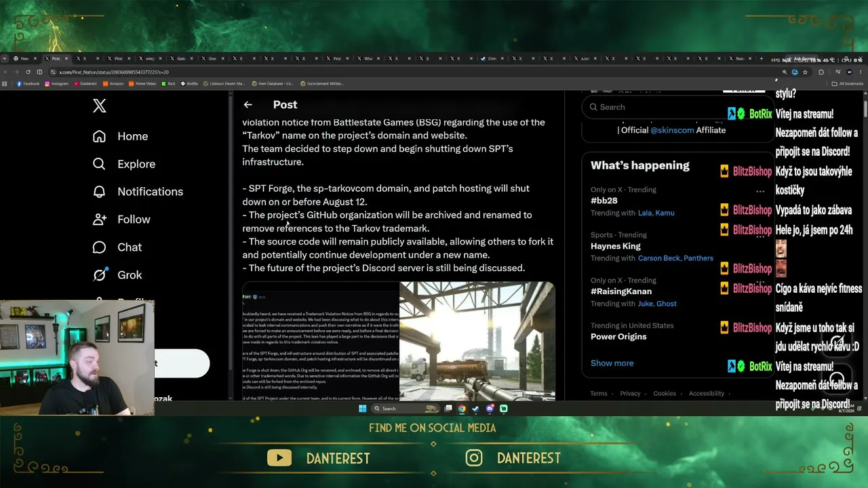Open the Crimson Desert Ma... bookmark
Viewport: 868px width, 488px height.
point(224,84)
